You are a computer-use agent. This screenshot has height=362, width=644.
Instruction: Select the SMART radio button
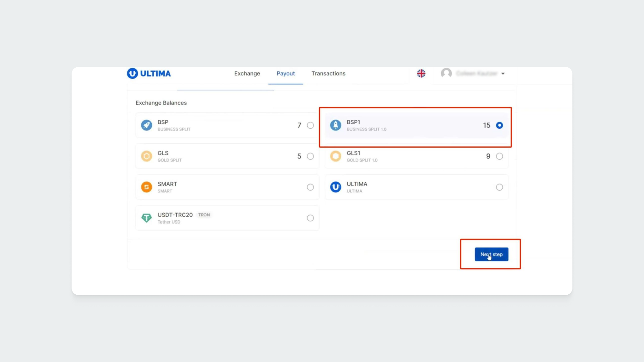[x=310, y=187]
